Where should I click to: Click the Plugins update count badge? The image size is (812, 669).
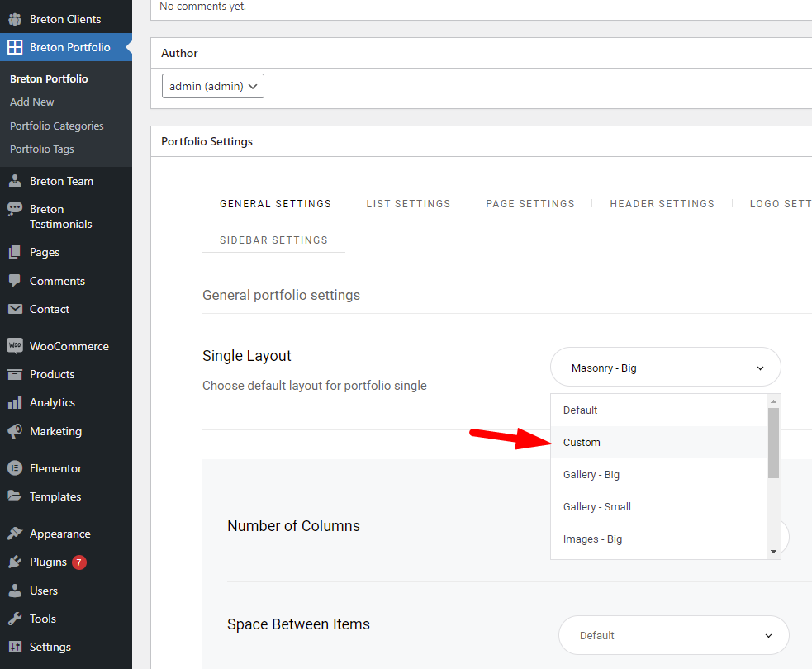click(78, 562)
